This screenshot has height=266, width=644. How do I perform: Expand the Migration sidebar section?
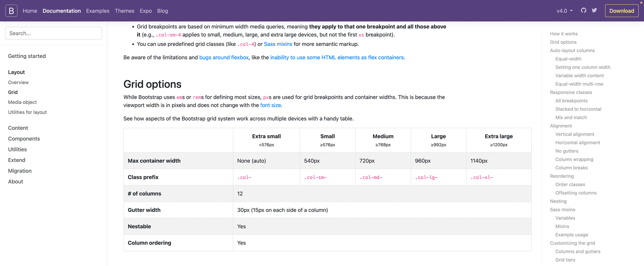pos(20,171)
